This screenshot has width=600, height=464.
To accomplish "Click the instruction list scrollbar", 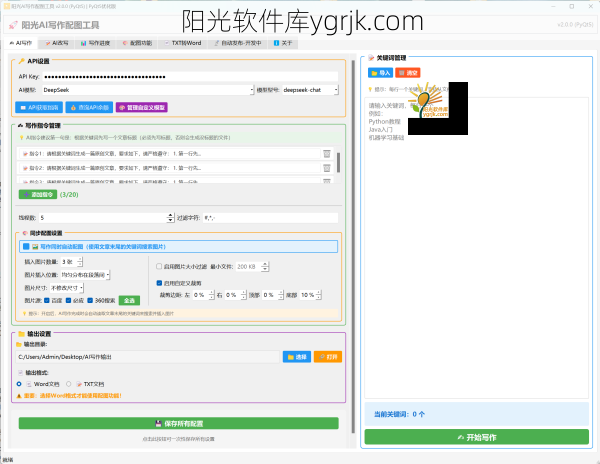I will click(x=338, y=163).
